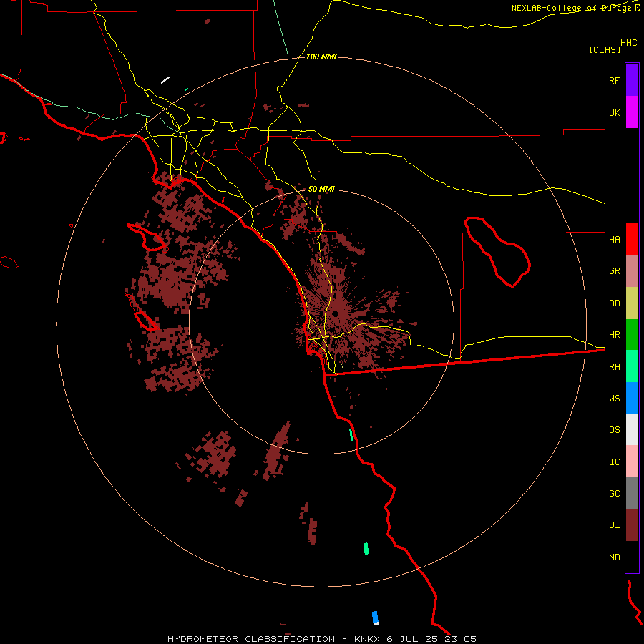Click the RF legend label

[x=614, y=80]
